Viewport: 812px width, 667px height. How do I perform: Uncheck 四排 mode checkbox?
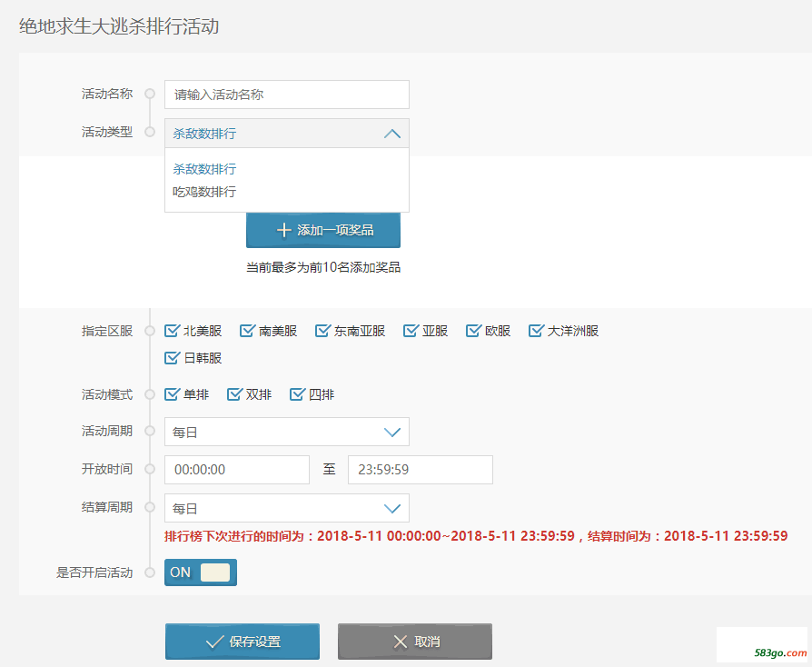pyautogui.click(x=297, y=394)
